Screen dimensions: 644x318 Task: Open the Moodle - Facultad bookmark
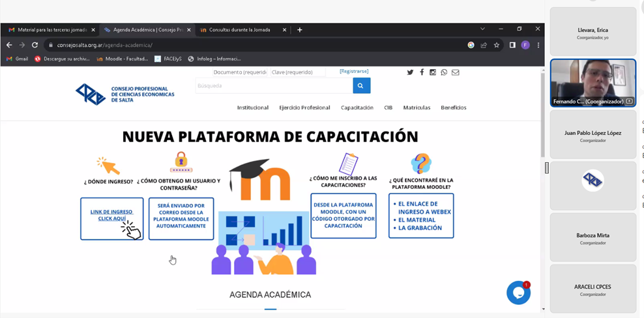[122, 59]
